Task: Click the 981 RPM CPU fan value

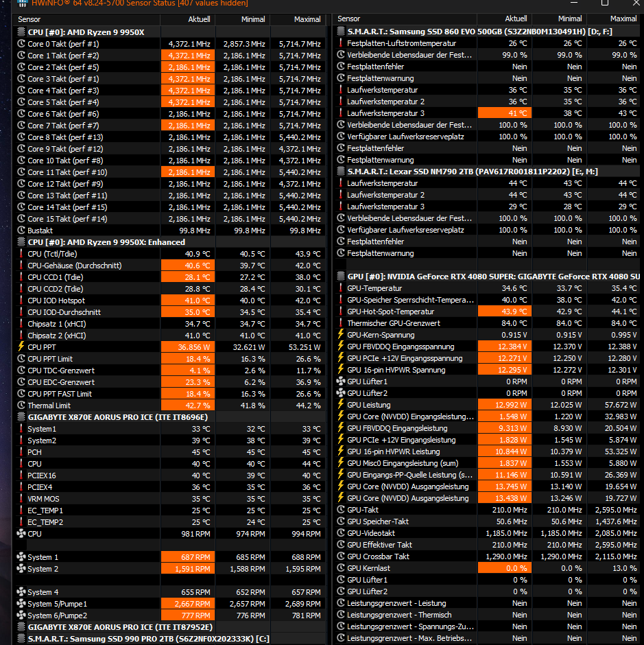Action: click(x=195, y=534)
